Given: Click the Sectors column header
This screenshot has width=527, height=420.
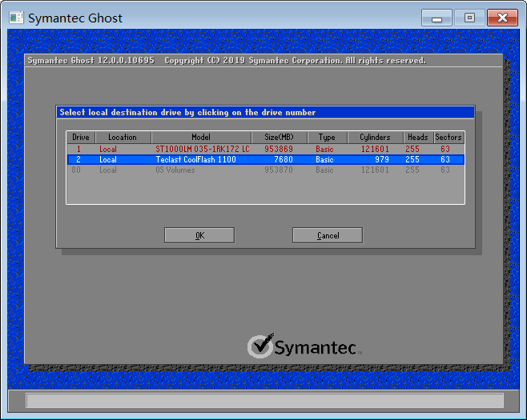Looking at the screenshot, I should 449,138.
